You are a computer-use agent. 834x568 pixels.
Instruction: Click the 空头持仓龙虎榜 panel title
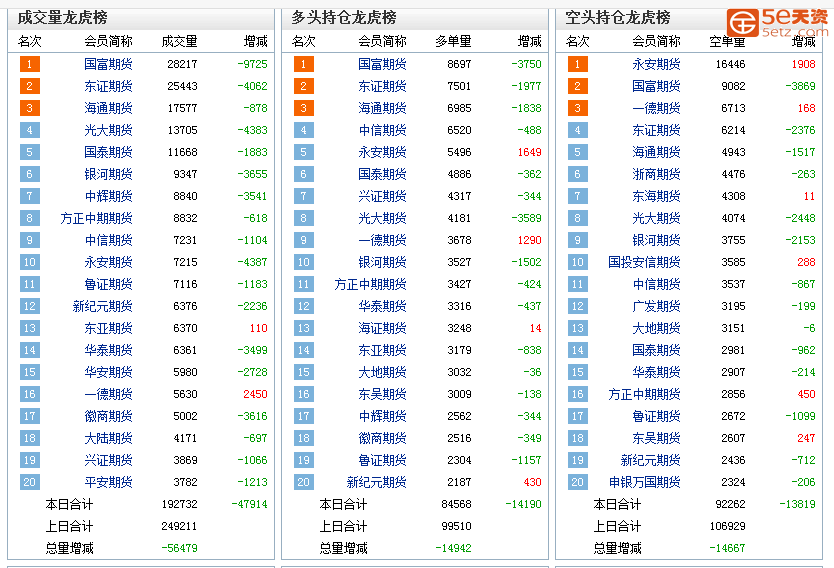(618, 18)
